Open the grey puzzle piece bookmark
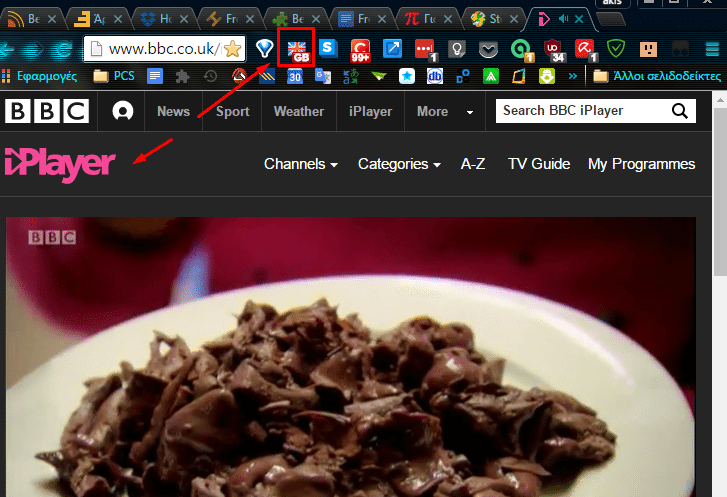 point(182,76)
